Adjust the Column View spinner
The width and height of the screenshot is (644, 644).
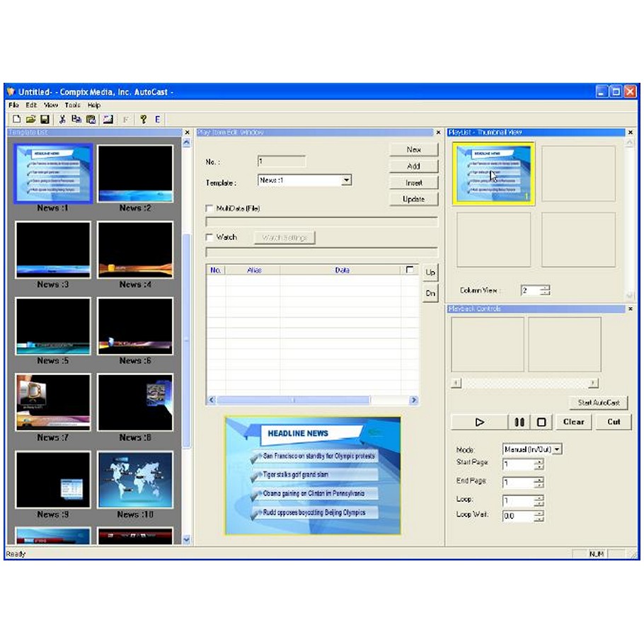point(545,290)
